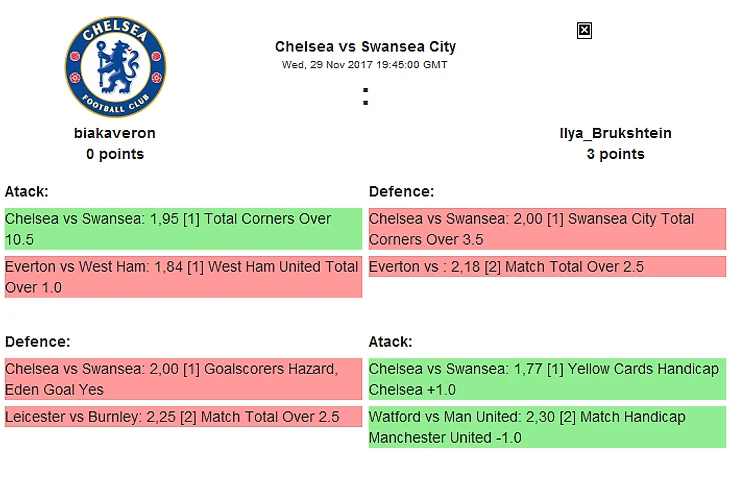Open biakaveron's user profile name
This screenshot has width=730, height=480.
(x=115, y=133)
